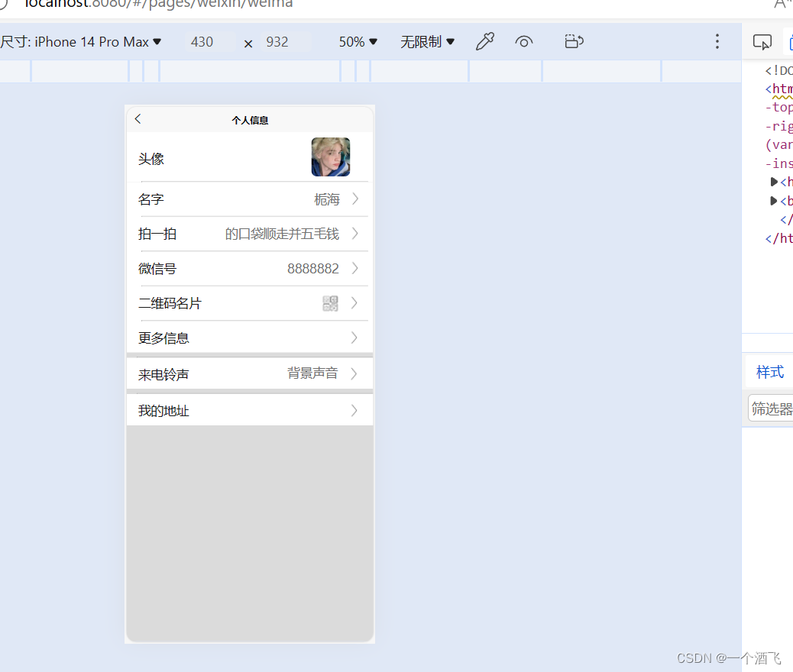Click the eyedropper icon in device toolbar
Image resolution: width=793 pixels, height=672 pixels.
pos(484,41)
